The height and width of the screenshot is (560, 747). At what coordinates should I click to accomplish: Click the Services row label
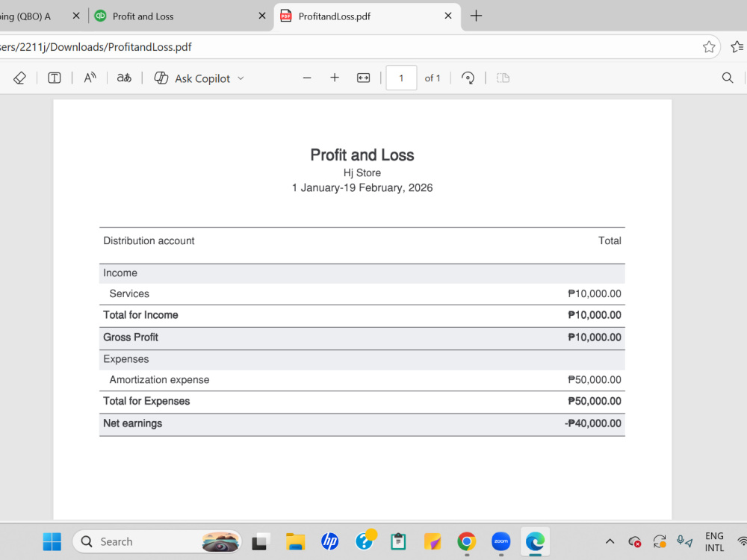(129, 293)
